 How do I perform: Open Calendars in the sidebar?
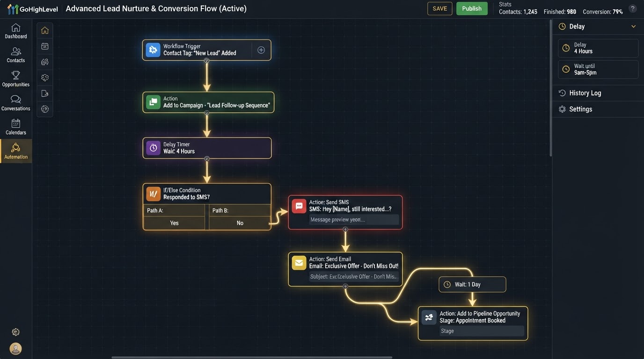click(x=16, y=127)
